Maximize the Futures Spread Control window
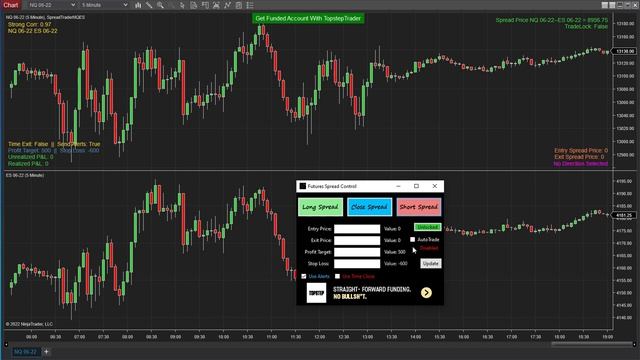The image size is (640, 360). [416, 186]
